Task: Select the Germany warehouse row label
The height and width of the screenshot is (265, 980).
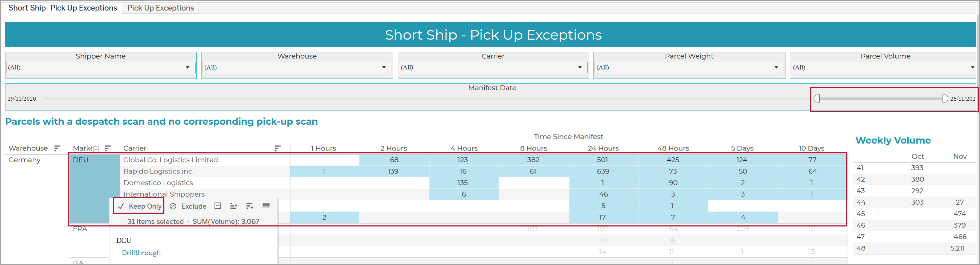Action: pyautogui.click(x=24, y=160)
